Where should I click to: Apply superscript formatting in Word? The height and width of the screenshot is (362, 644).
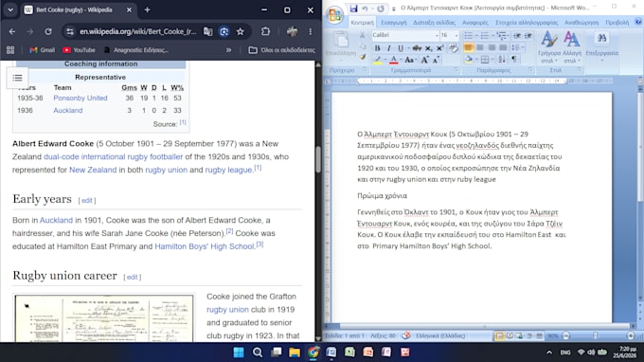point(439,48)
